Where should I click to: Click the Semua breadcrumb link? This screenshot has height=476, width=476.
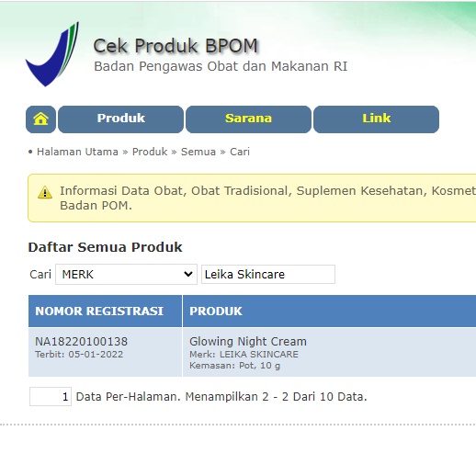198,152
